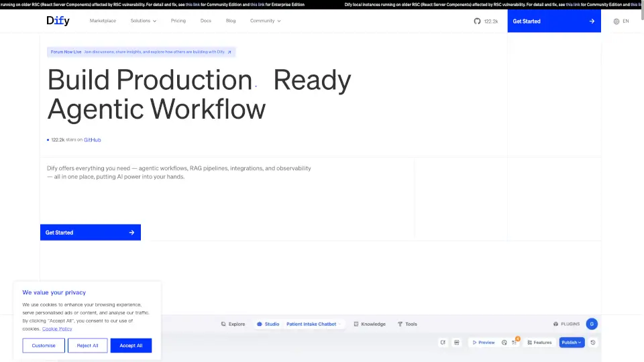Viewport: 644px width, 362px height.
Task: Open the Publish dropdown
Action: click(x=572, y=343)
